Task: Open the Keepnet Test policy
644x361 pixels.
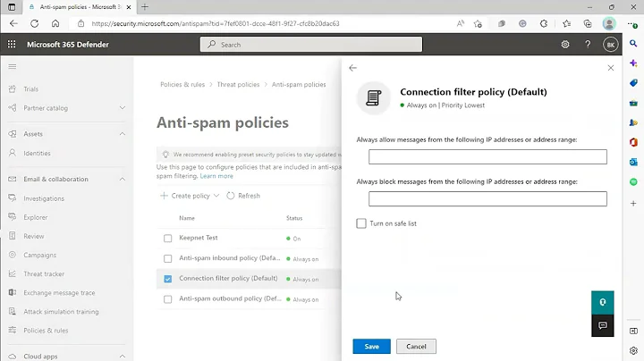Action: point(199,238)
